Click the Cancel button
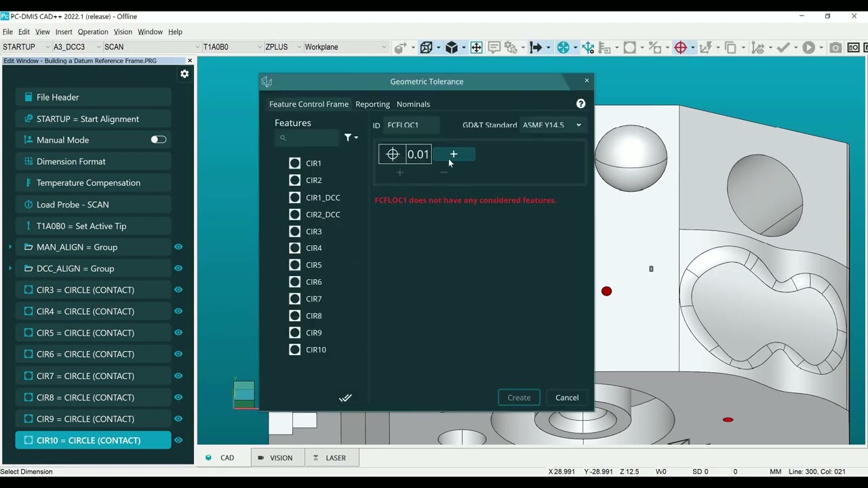Screen dimensions: 868x488 567,398
